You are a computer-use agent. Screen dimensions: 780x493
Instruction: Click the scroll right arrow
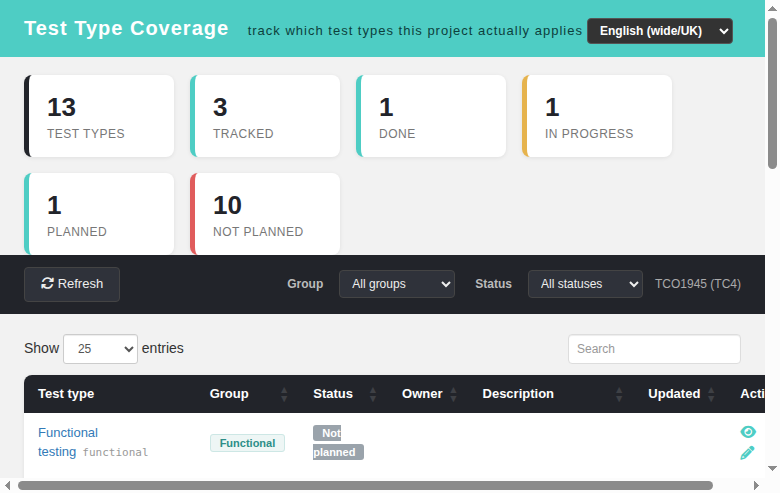coord(756,486)
